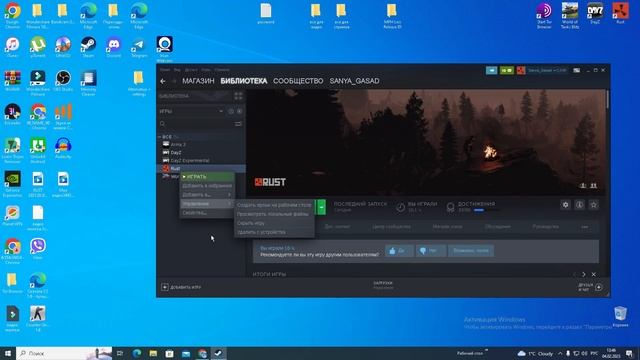Click the Steam icon in the taskbar
Screen dimensions: 640x360
218,353
